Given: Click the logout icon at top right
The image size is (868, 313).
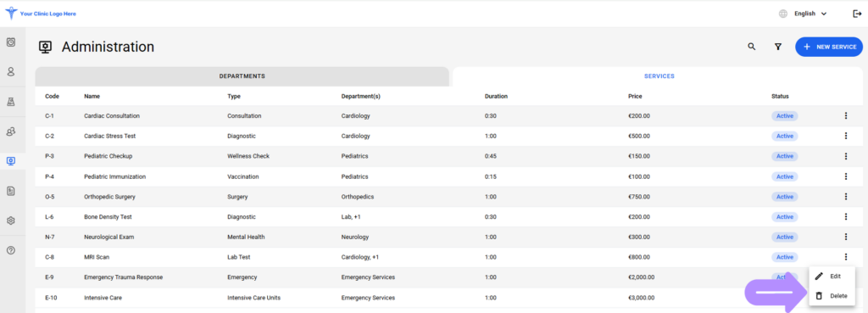Looking at the screenshot, I should 857,14.
